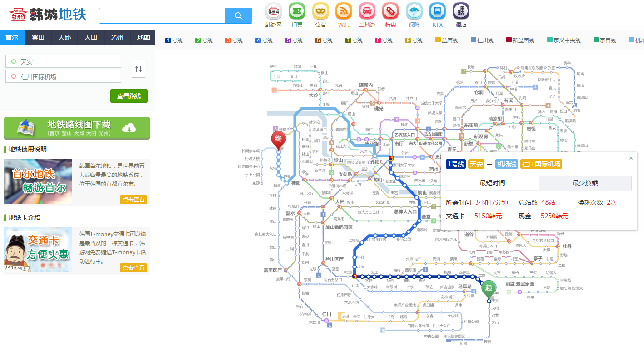This screenshot has width=644, height=357.
Task: Click the 韩游地铁 site logo
Action: click(47, 15)
